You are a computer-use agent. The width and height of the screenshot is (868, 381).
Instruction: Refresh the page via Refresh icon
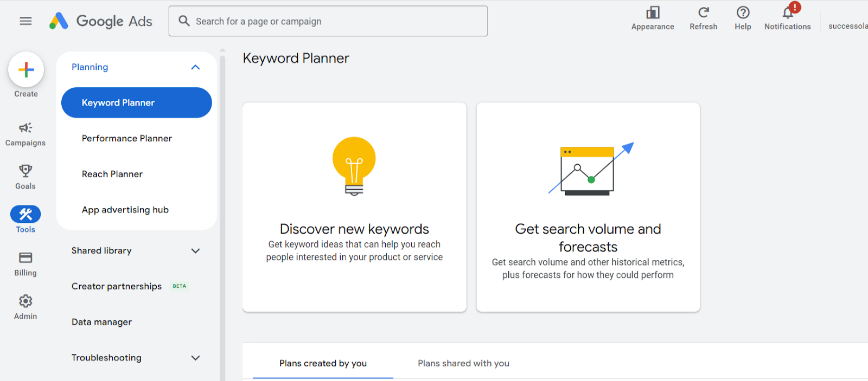point(704,12)
